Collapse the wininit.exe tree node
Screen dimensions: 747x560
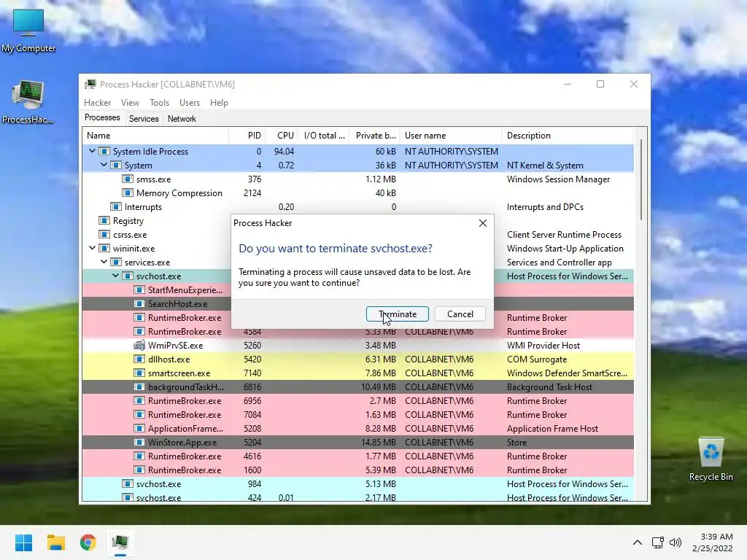coord(92,248)
